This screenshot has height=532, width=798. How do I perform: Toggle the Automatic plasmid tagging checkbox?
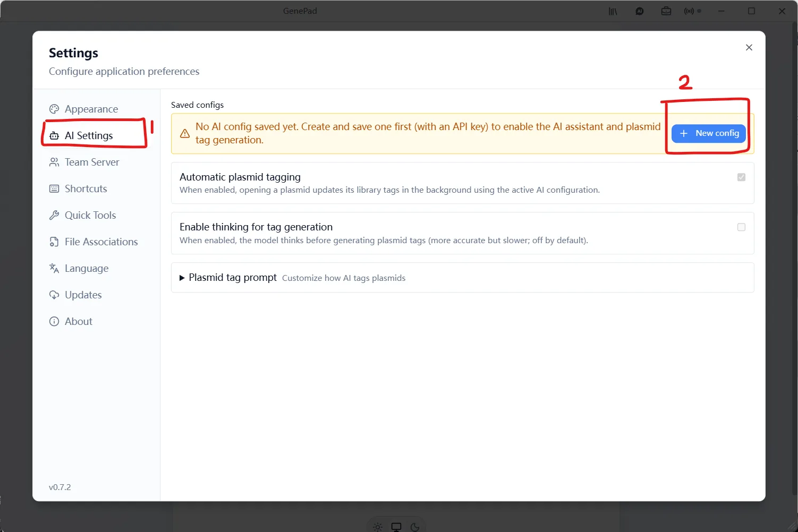(741, 177)
